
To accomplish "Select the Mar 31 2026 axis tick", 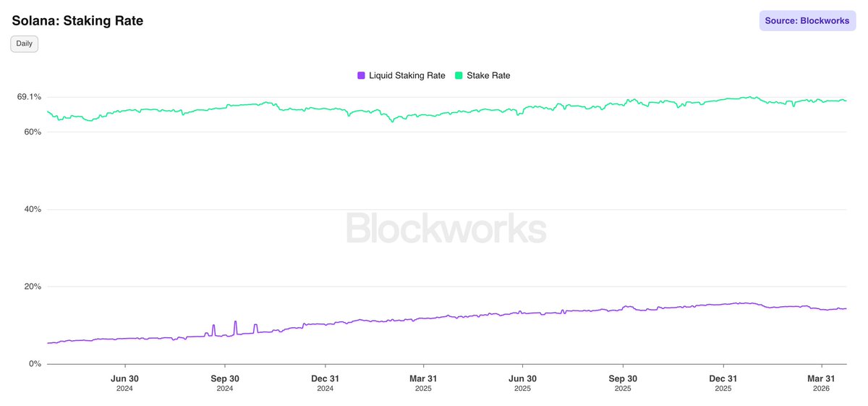I will pos(822,382).
